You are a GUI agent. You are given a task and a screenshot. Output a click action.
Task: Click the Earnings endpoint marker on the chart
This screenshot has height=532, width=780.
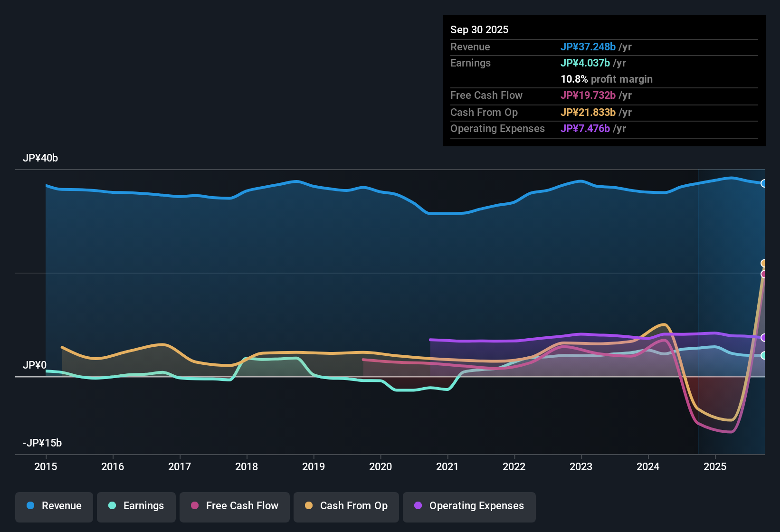coord(764,355)
